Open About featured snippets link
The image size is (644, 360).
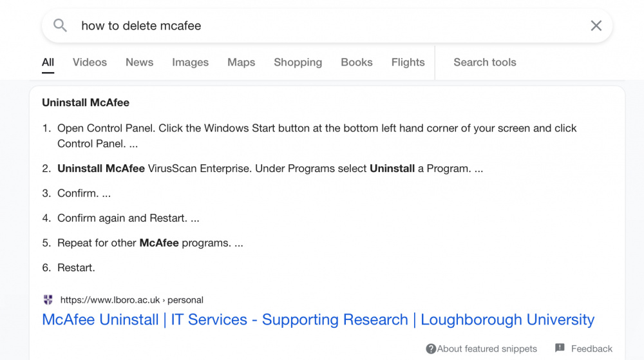click(x=487, y=348)
